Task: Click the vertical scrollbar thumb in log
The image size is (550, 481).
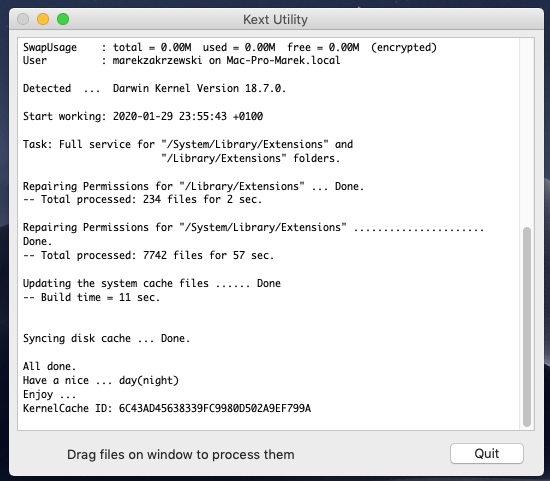Action: 526,327
